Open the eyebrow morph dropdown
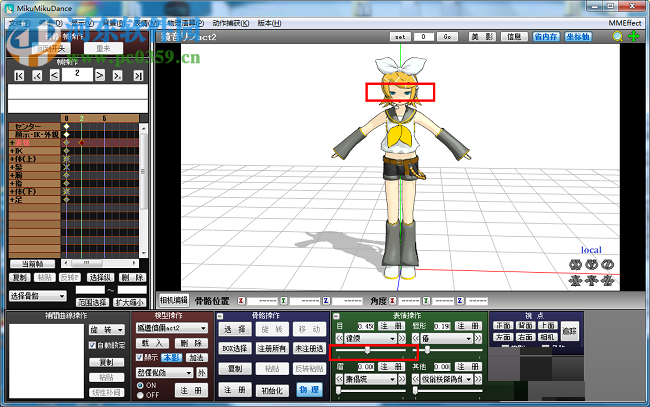This screenshot has height=407, width=650. pos(370,379)
